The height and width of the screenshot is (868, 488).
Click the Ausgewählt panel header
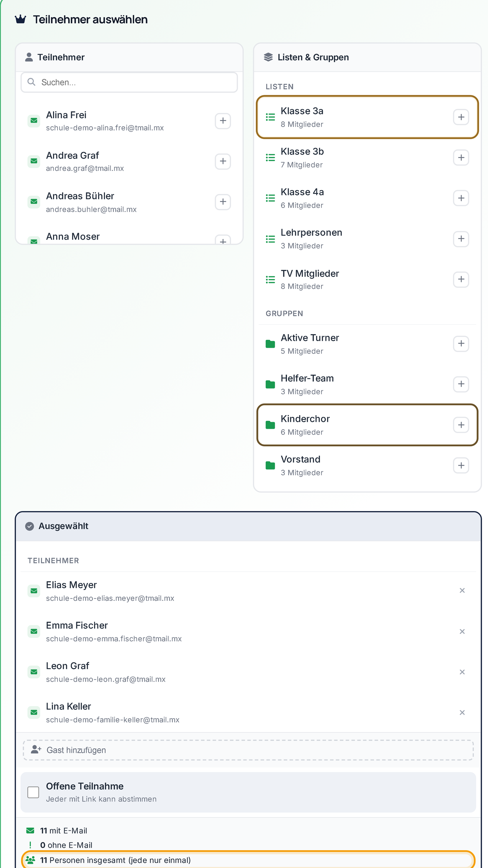tap(248, 526)
